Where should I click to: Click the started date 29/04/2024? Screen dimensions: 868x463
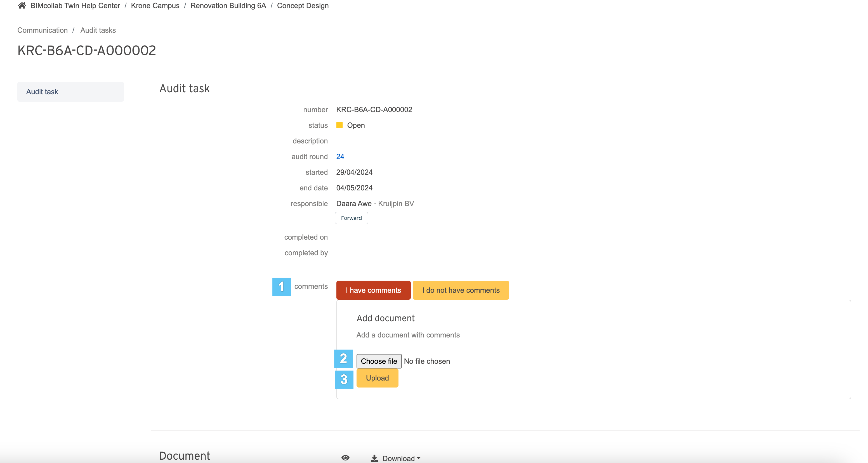pyautogui.click(x=354, y=172)
